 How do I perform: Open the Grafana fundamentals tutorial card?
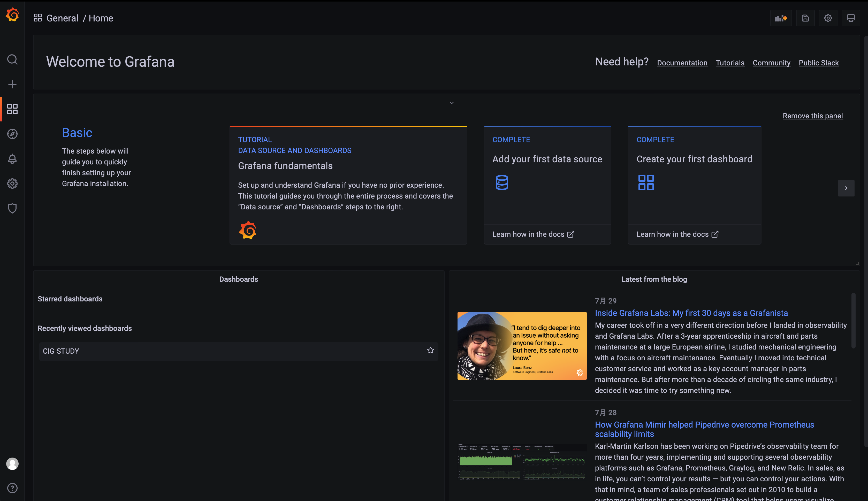click(348, 185)
